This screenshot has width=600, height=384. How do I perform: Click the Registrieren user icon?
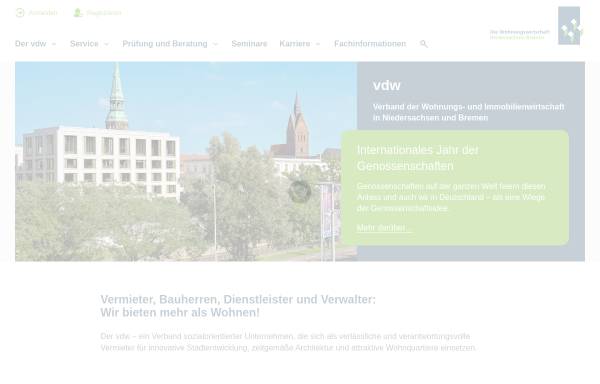(x=78, y=13)
